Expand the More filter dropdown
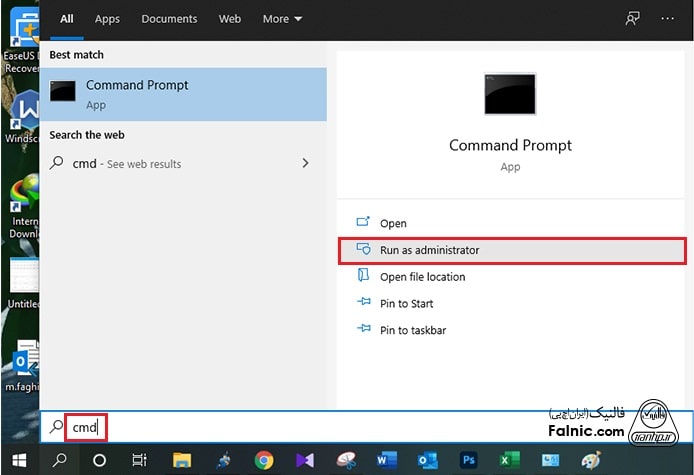Image resolution: width=694 pixels, height=475 pixels. point(282,18)
